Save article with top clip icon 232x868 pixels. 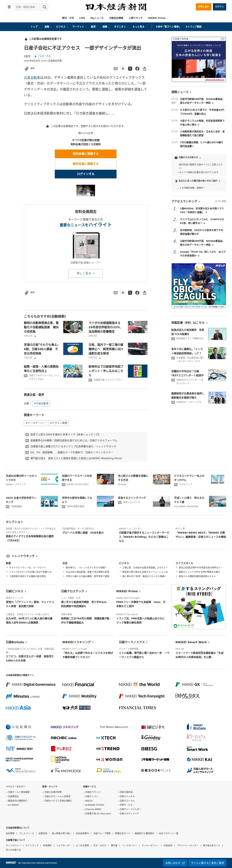(27, 68)
